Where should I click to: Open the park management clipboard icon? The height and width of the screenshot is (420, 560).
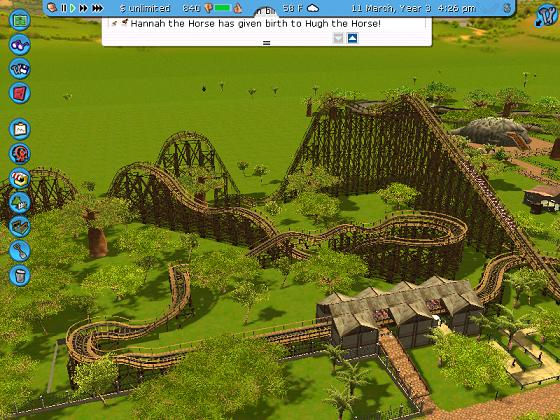click(x=20, y=129)
